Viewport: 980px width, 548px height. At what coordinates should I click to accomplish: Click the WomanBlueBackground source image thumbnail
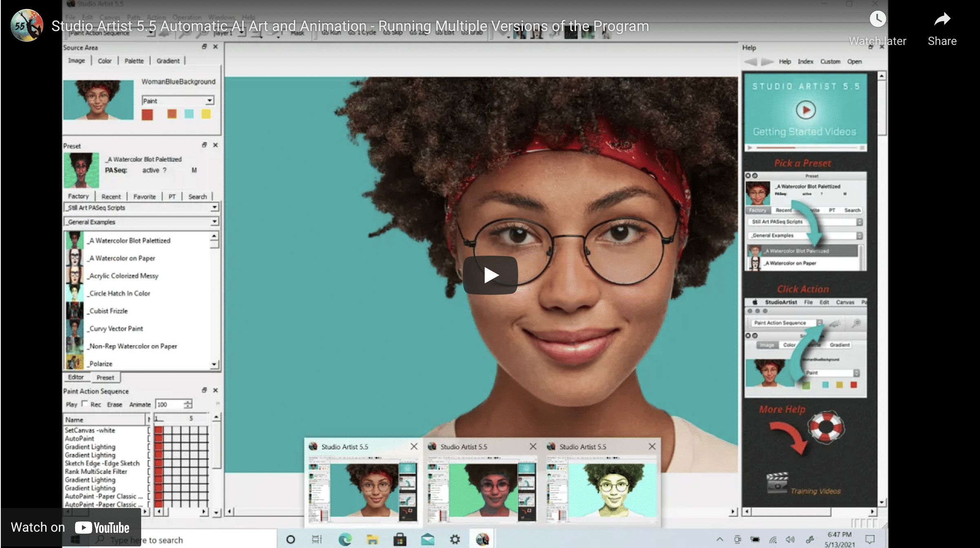coord(98,100)
